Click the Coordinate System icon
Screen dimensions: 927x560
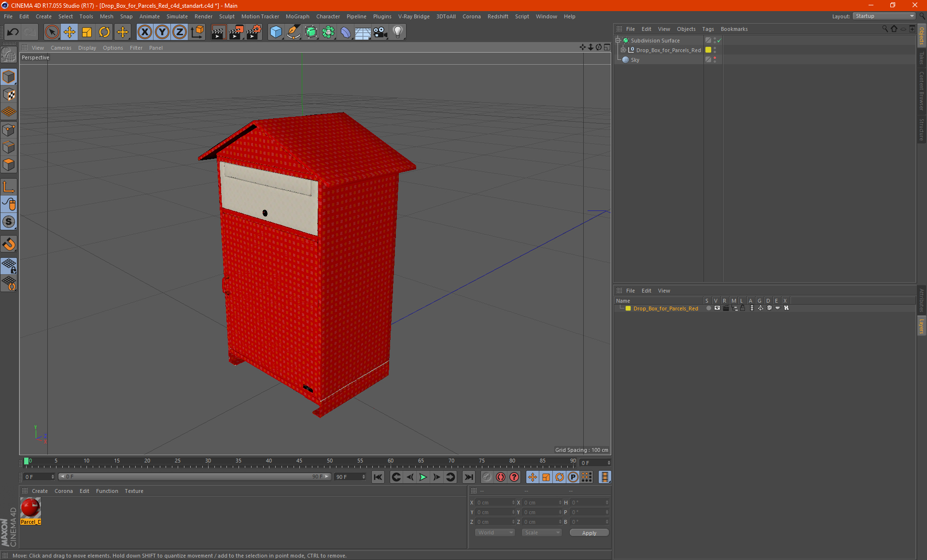[x=197, y=32]
